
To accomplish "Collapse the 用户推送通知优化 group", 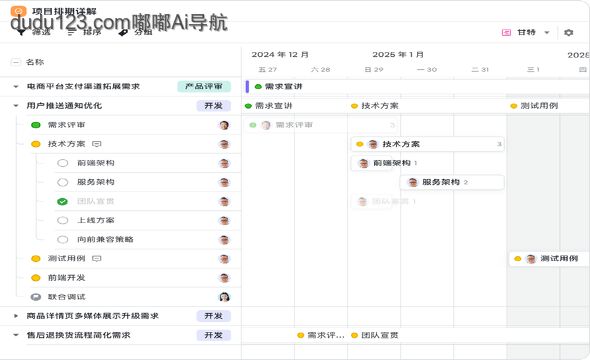I will [x=16, y=106].
